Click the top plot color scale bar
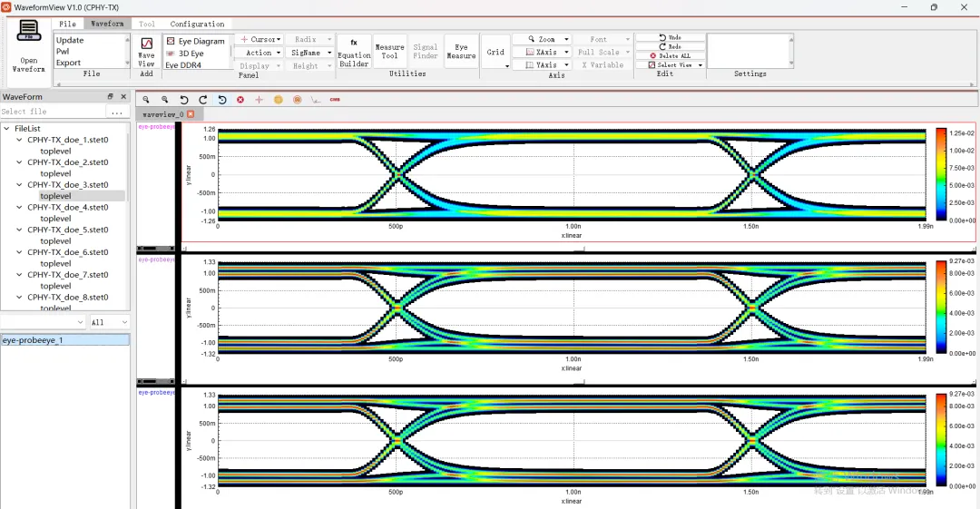The width and height of the screenshot is (980, 509). pyautogui.click(x=941, y=175)
